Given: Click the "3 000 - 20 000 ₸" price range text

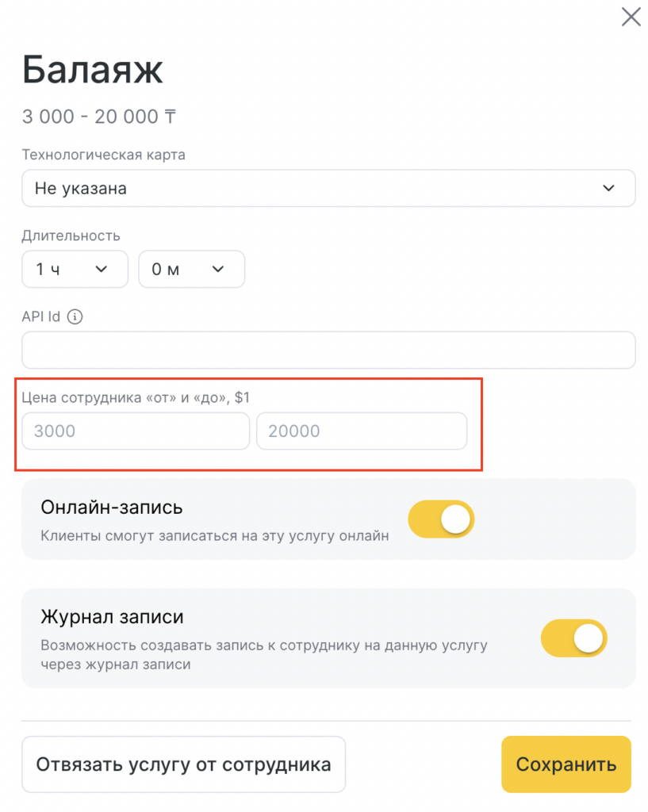Looking at the screenshot, I should (x=99, y=117).
